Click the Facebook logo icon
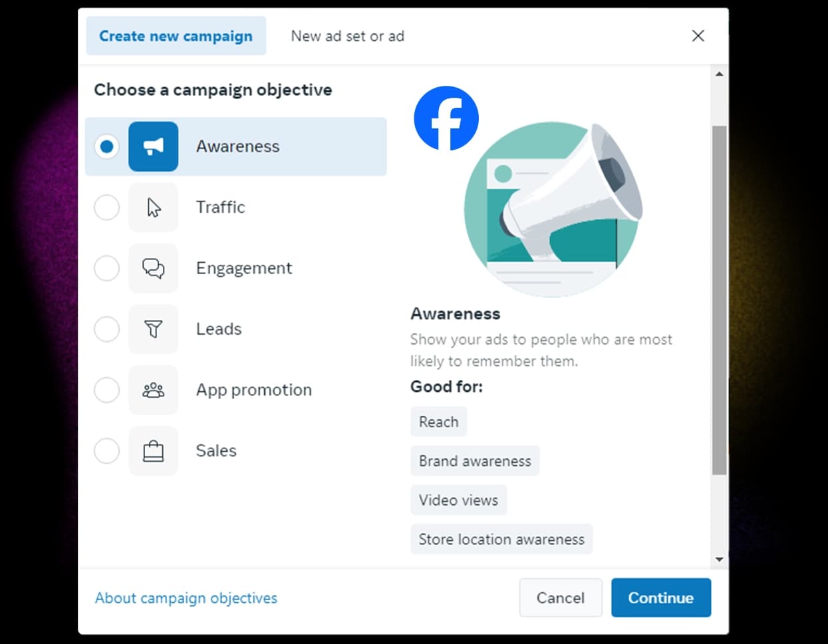Image resolution: width=828 pixels, height=644 pixels. [446, 118]
